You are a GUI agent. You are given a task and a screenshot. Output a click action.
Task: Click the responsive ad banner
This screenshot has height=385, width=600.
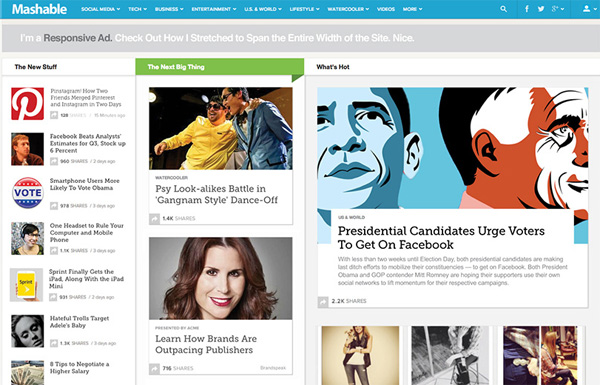coord(301,38)
